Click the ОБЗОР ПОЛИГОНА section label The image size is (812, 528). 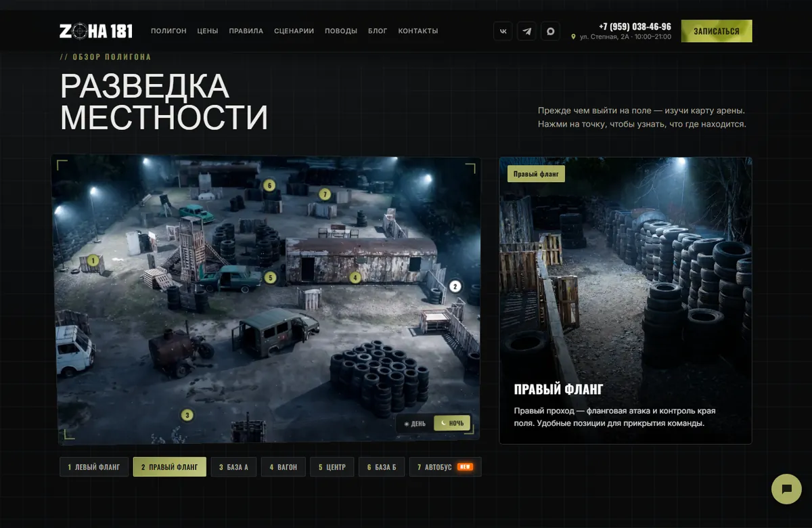point(106,57)
